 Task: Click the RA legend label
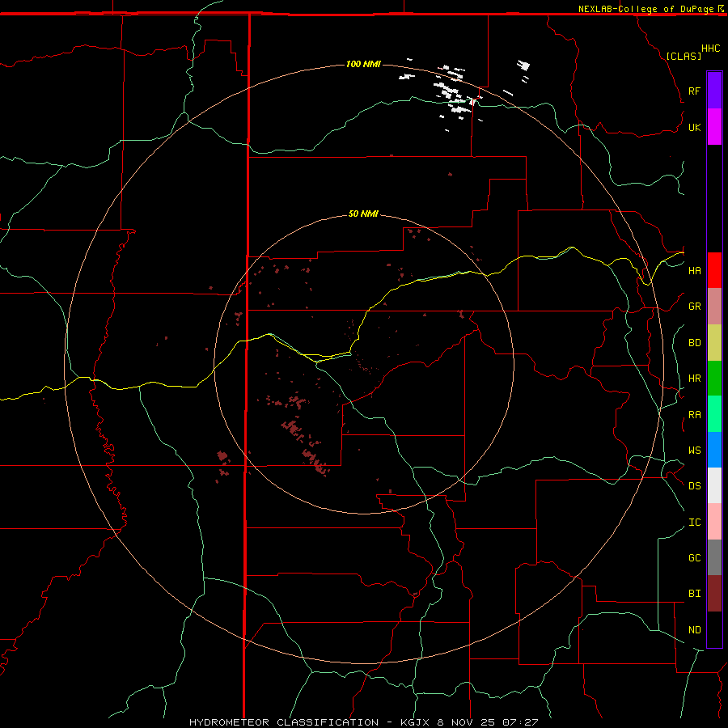click(694, 415)
